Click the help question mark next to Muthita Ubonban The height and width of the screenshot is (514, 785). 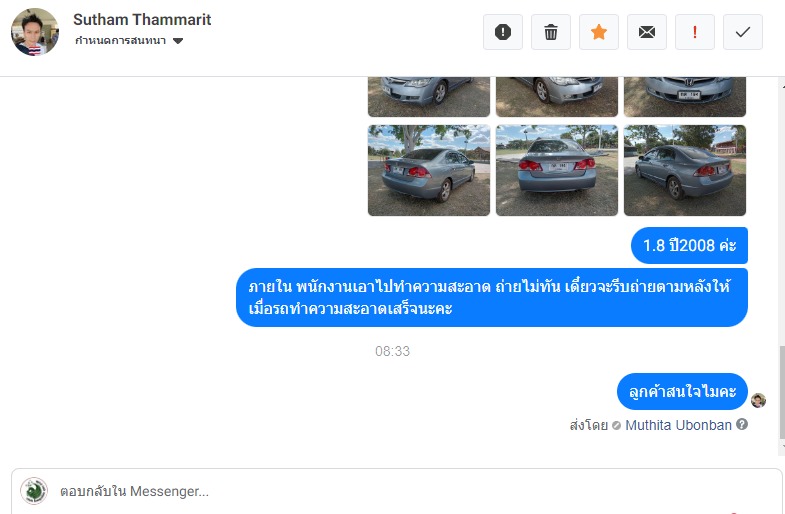tap(742, 424)
